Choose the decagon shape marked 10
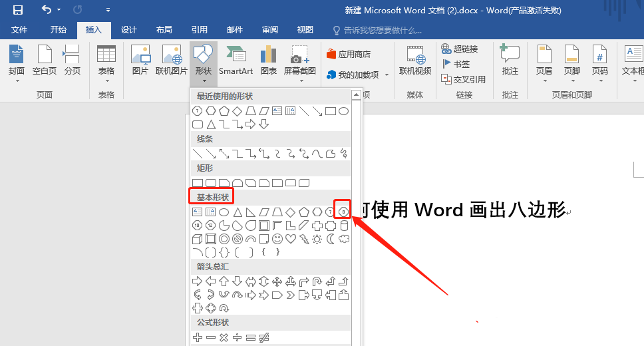Viewport: 644px width, 346px height. [x=198, y=226]
